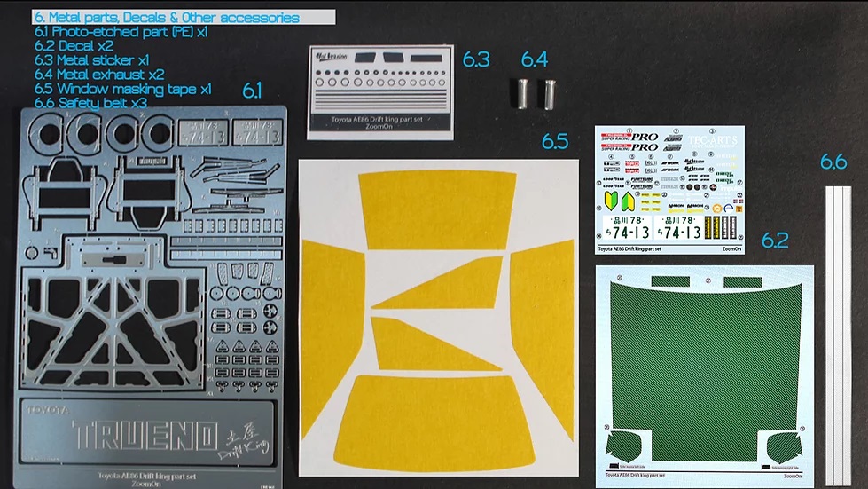Viewport: 868px width, 489px height.
Task: Click the TRUENO nameplate on the etched sheet
Action: pyautogui.click(x=145, y=435)
